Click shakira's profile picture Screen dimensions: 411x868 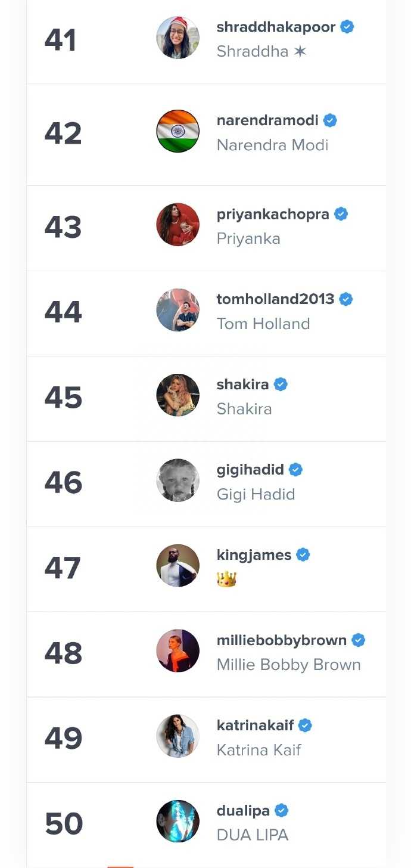coord(178,395)
